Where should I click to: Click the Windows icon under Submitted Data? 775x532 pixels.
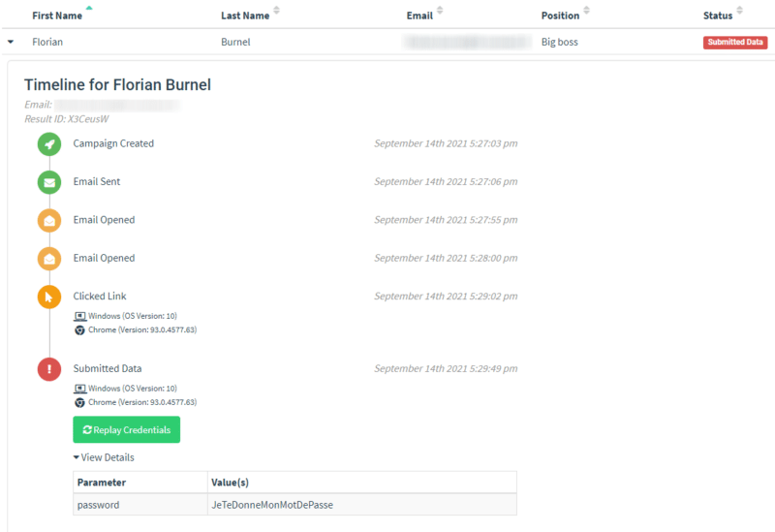[x=79, y=388]
